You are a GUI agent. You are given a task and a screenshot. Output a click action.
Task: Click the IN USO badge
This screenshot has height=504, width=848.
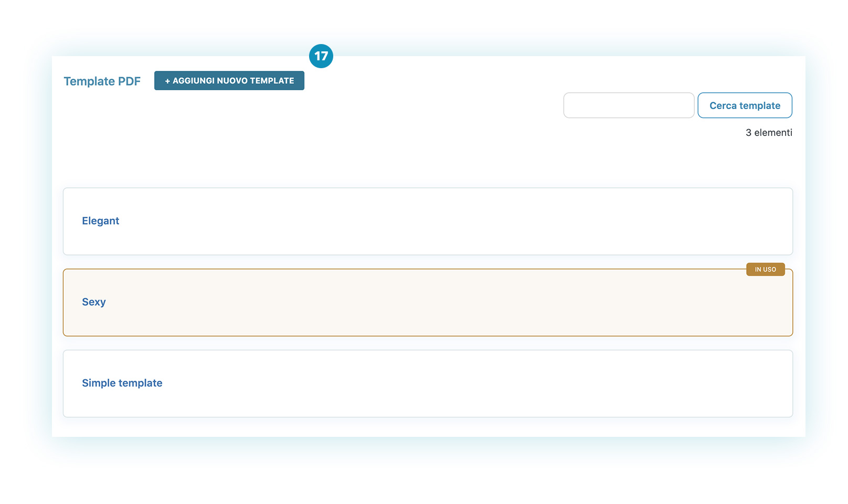coord(765,269)
